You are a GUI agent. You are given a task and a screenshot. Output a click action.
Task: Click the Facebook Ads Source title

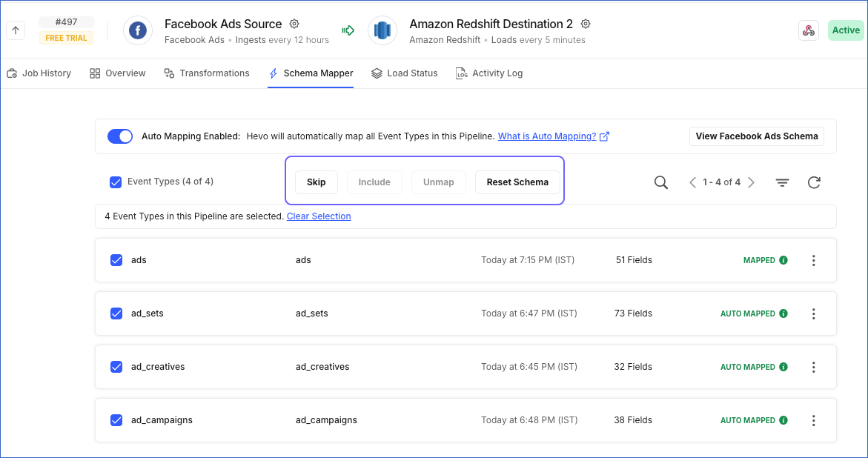pyautogui.click(x=223, y=24)
